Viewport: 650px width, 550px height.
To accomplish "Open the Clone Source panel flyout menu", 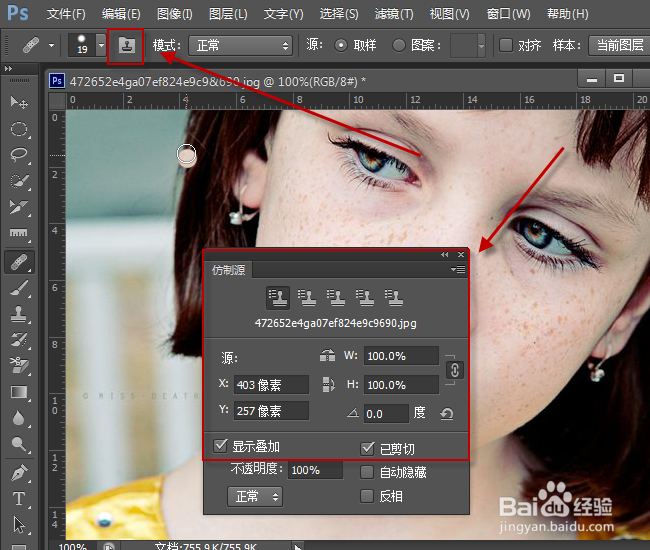I will pos(458,270).
